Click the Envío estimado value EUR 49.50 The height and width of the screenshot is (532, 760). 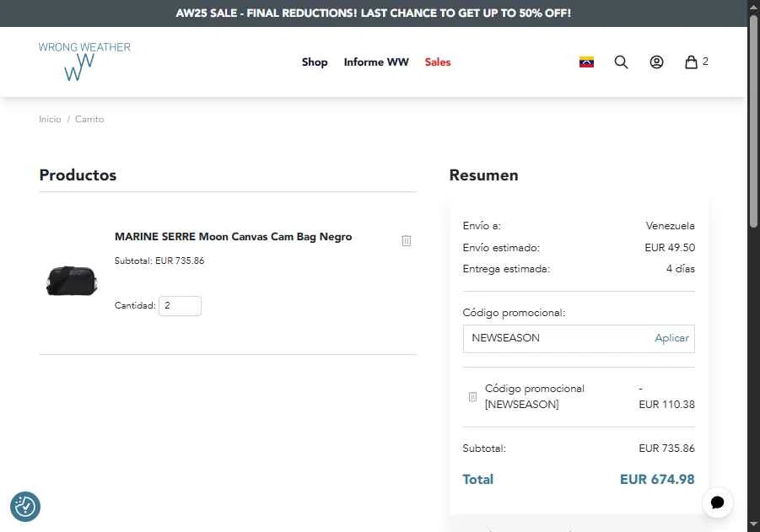(x=670, y=248)
